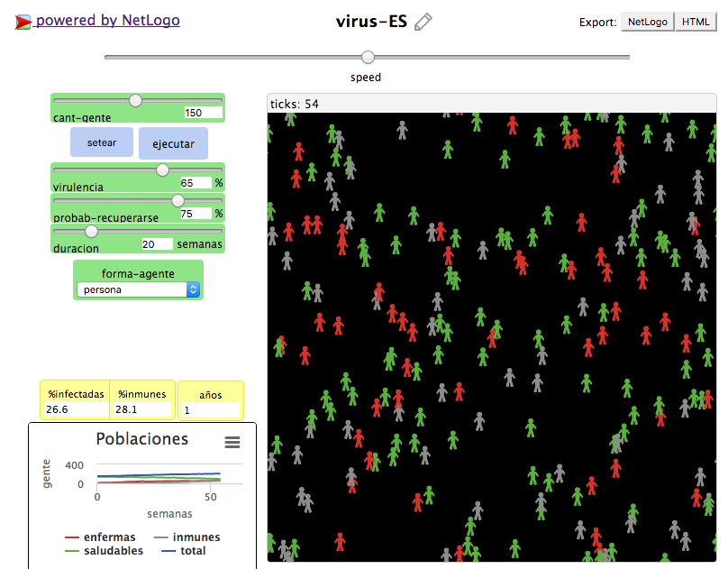
Task: Click the cant-gente slider knob
Action: [x=135, y=100]
